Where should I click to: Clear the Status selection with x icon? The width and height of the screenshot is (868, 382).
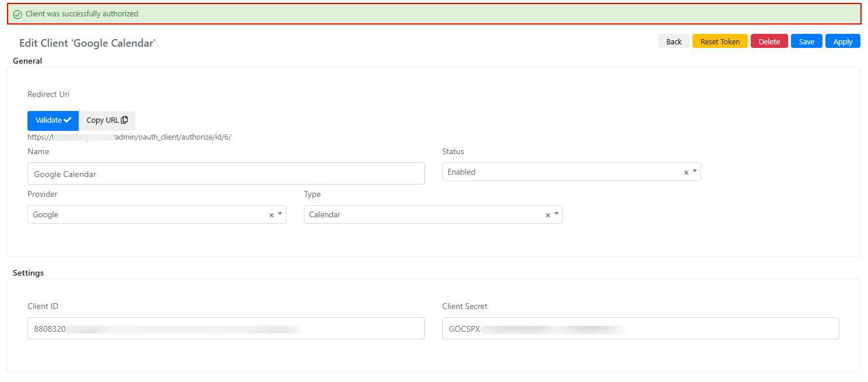point(686,172)
